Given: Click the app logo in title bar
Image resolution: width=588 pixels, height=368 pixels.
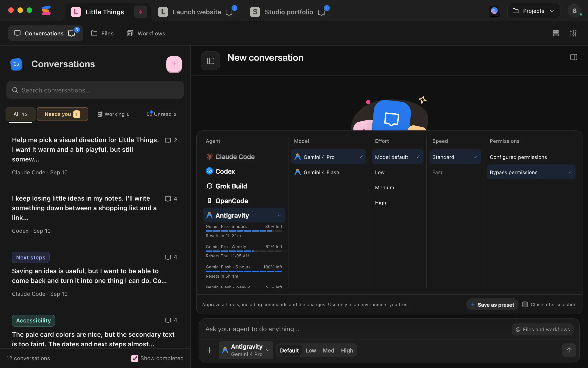Looking at the screenshot, I should [46, 11].
